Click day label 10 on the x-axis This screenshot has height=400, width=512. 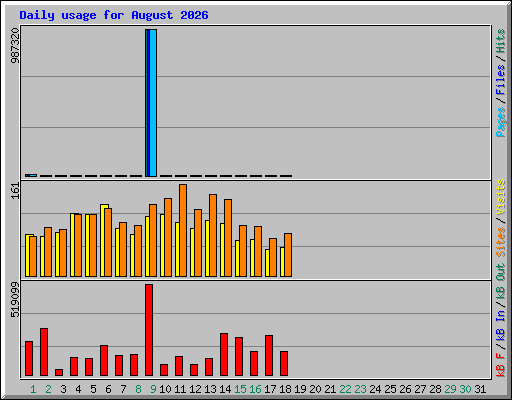pyautogui.click(x=165, y=389)
